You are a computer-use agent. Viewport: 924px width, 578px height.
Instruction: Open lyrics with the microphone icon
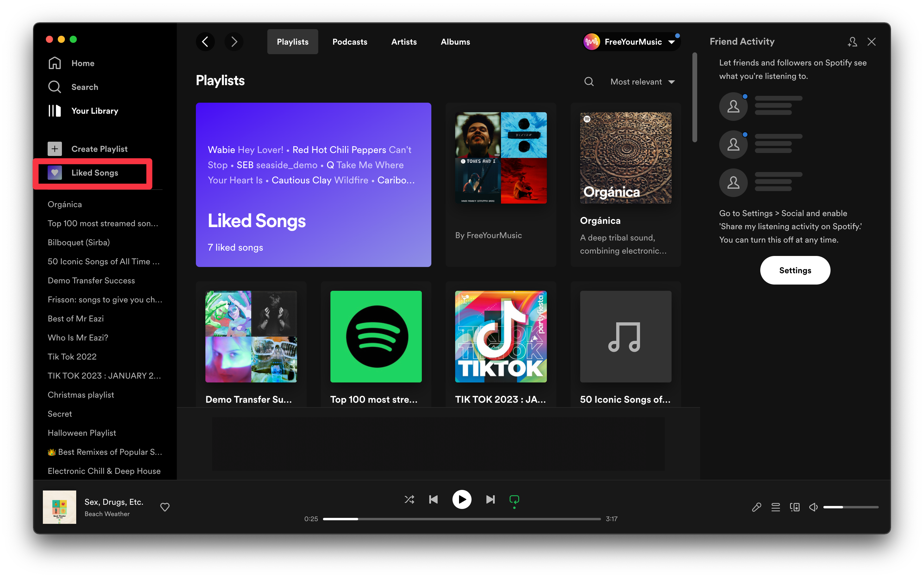point(757,507)
